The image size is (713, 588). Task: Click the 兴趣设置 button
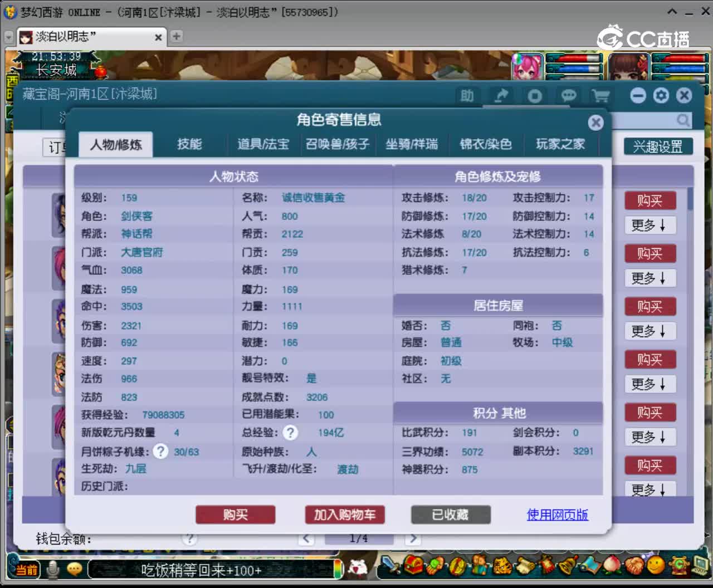[x=658, y=146]
